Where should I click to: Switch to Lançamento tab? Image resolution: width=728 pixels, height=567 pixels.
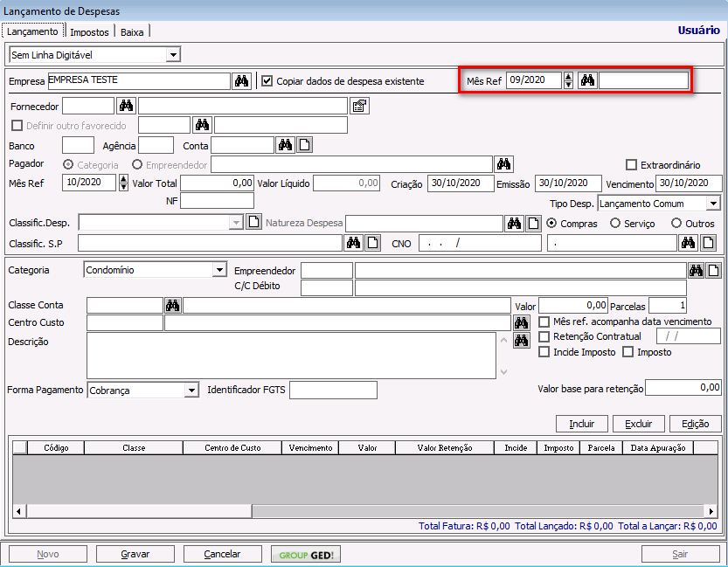pyautogui.click(x=32, y=31)
